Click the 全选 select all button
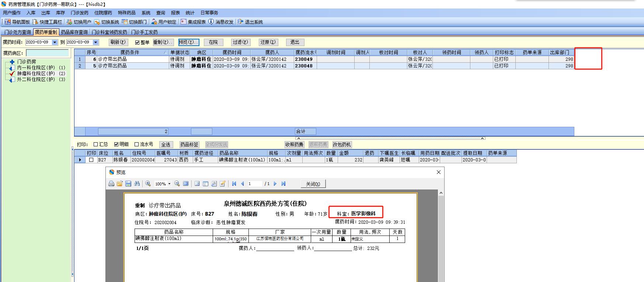Screen dimensions: 644x282 pos(166,145)
